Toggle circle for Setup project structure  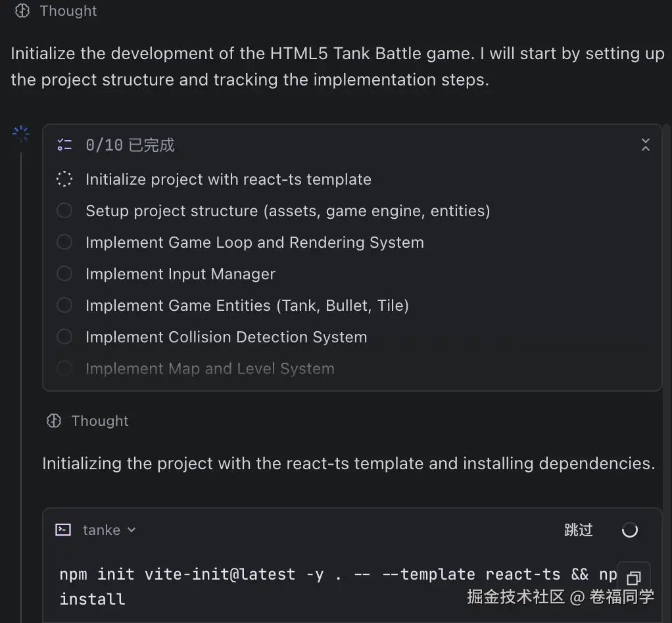coord(64,211)
